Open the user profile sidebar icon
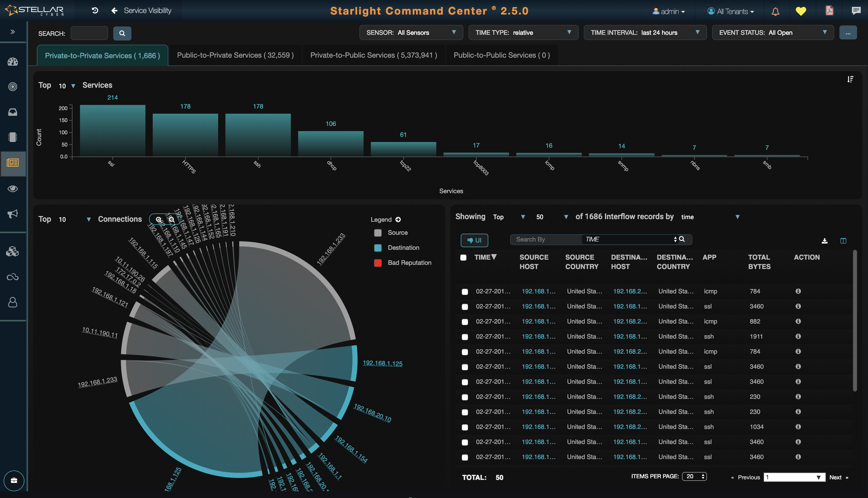The image size is (868, 498). [x=13, y=302]
